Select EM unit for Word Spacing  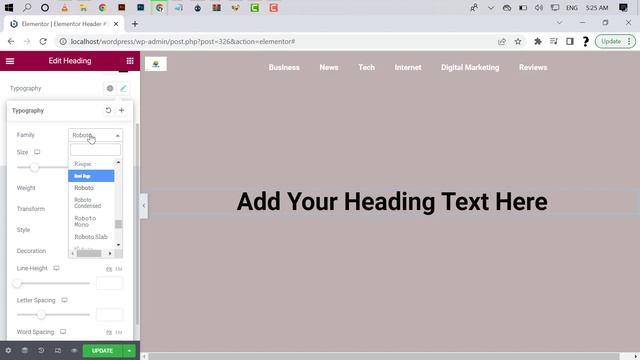(x=119, y=333)
